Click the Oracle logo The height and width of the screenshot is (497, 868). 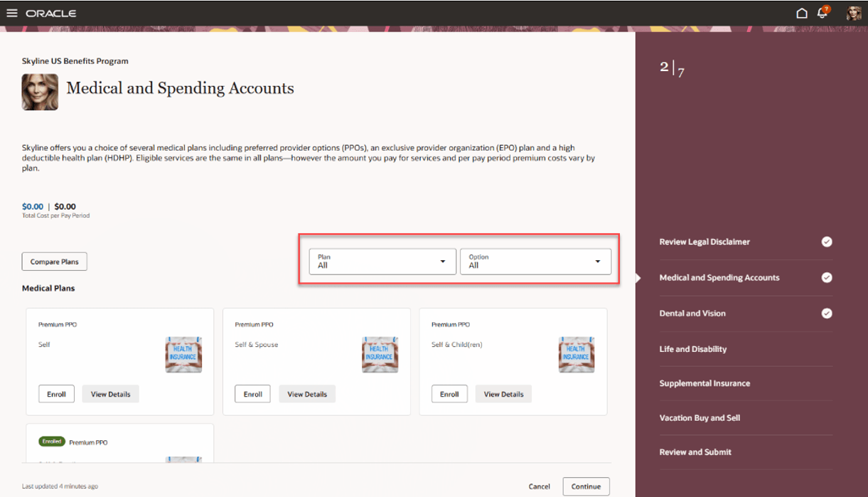point(50,12)
